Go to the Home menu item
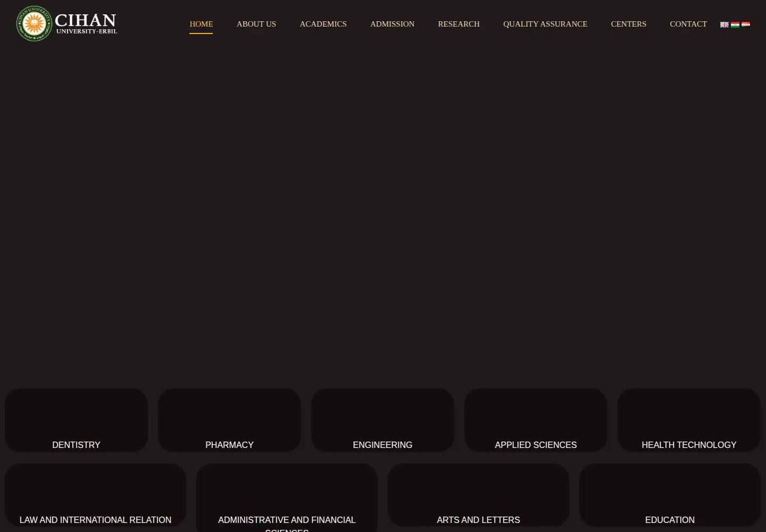 201,24
